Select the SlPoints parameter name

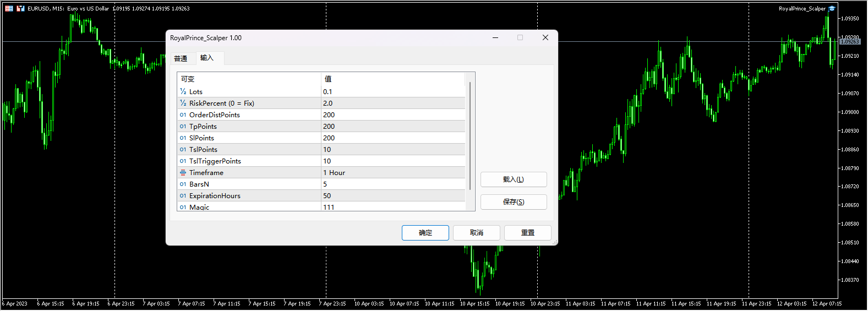coord(202,138)
